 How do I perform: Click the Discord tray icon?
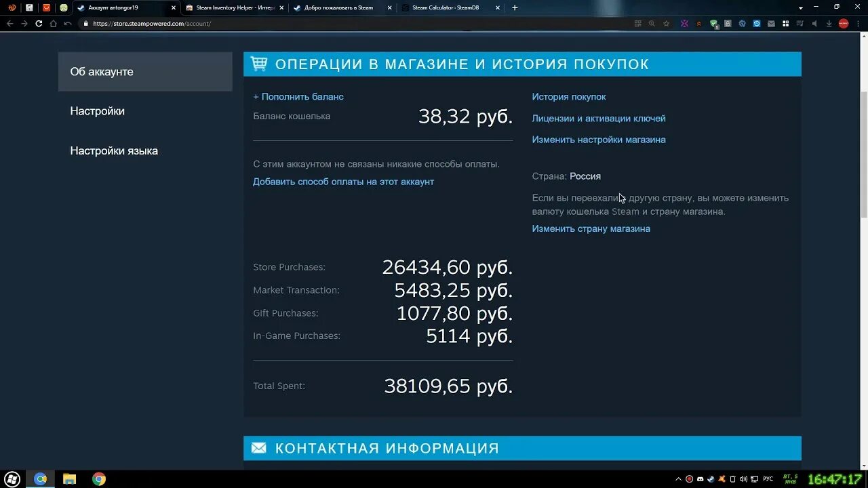[701, 479]
